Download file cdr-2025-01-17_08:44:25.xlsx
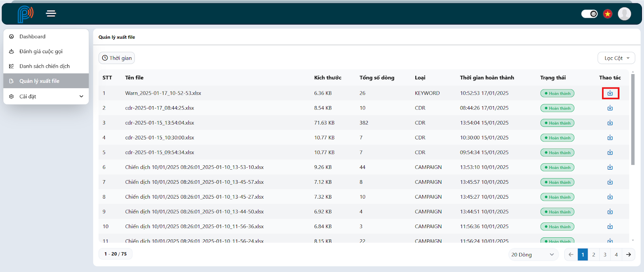The height and width of the screenshot is (272, 644). 610,108
